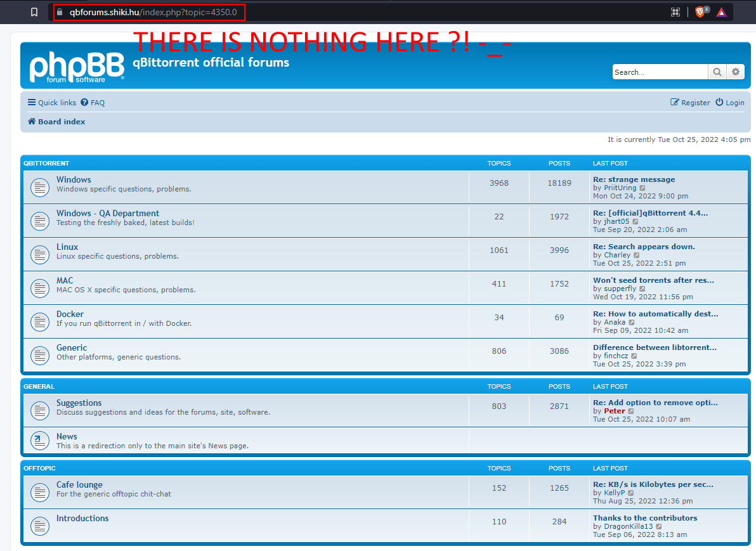Open post 'Re: strange message'
The image size is (756, 551).
pyautogui.click(x=634, y=179)
